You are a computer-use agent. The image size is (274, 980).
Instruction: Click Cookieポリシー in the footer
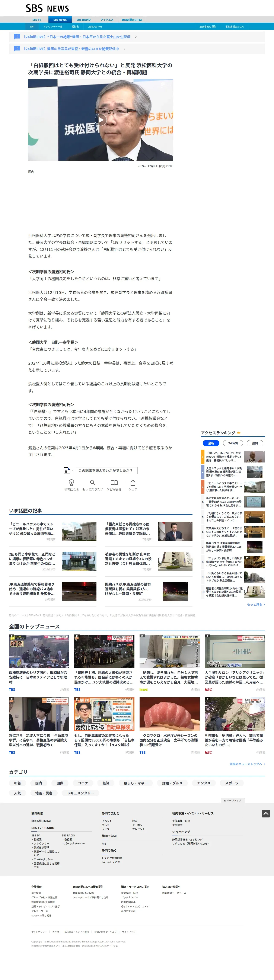coord(43,859)
